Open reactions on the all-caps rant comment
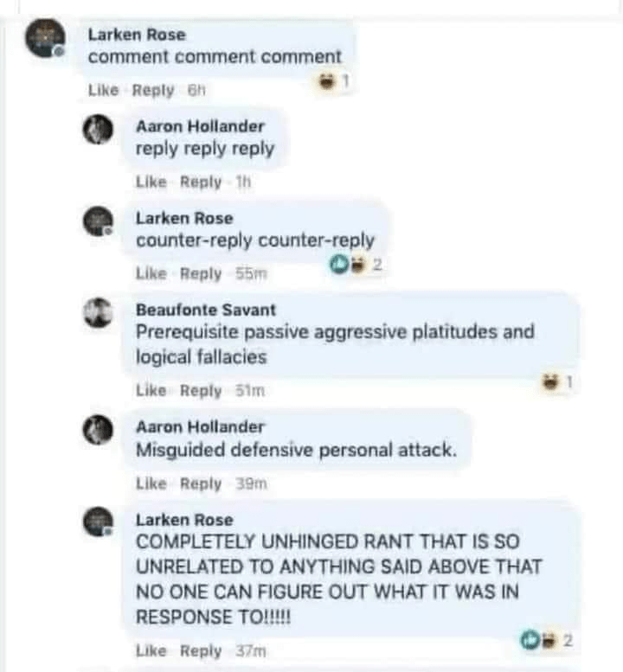This screenshot has height=672, width=623. click(x=546, y=640)
